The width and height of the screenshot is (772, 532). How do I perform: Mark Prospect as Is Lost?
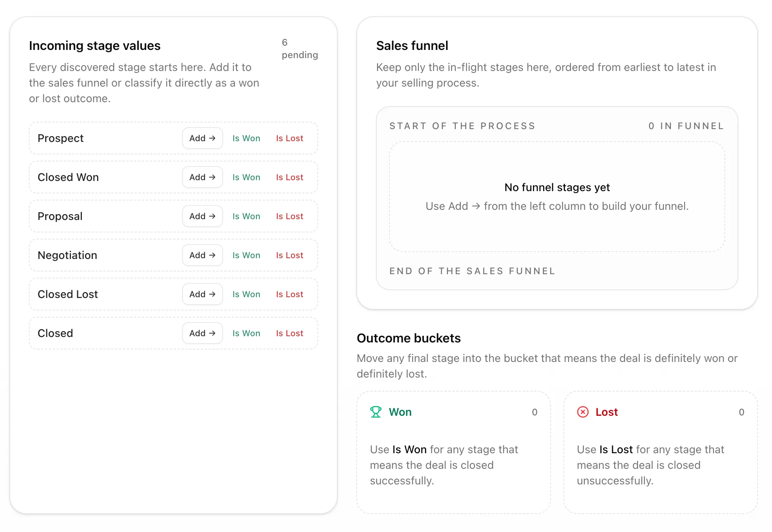[x=290, y=138]
